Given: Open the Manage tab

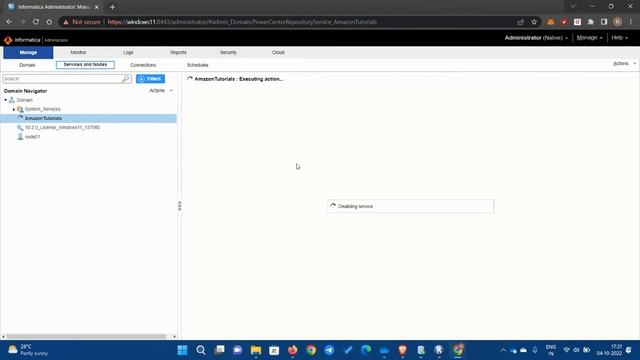Looking at the screenshot, I should click(28, 52).
